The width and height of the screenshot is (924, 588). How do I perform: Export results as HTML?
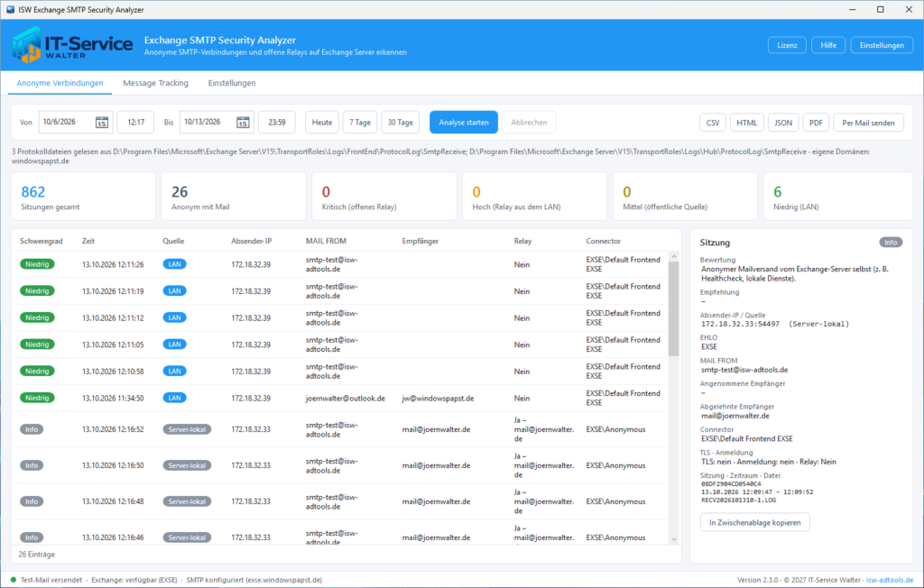(747, 123)
